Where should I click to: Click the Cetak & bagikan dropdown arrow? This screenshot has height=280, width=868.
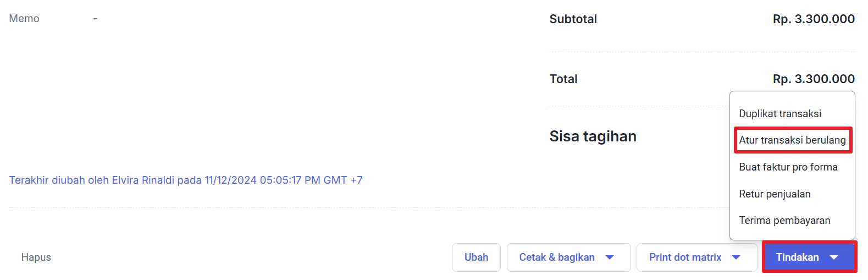(x=610, y=257)
